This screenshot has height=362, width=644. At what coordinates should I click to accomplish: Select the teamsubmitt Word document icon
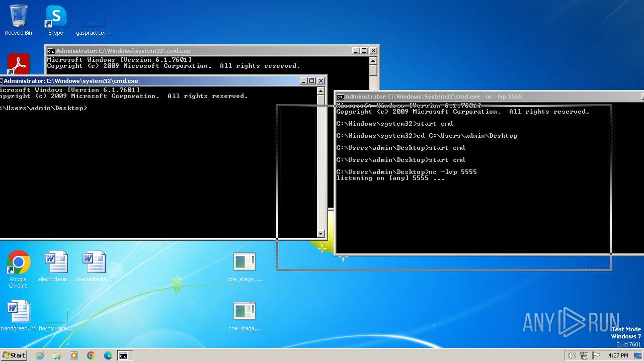tap(94, 266)
